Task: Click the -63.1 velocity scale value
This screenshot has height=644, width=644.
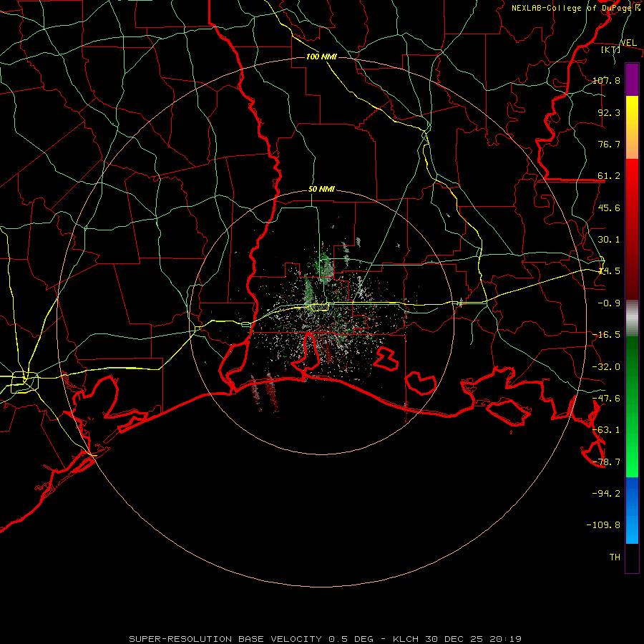Action: [607, 430]
